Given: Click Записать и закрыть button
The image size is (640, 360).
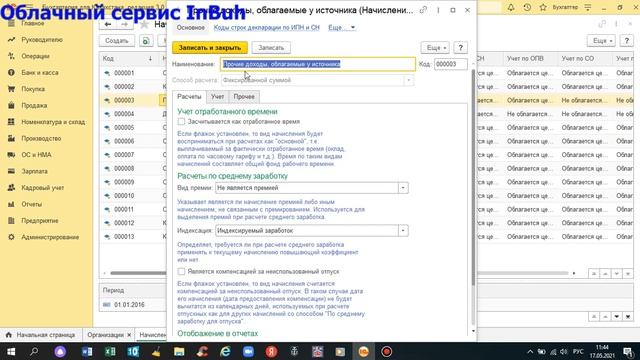Looking at the screenshot, I should [210, 48].
